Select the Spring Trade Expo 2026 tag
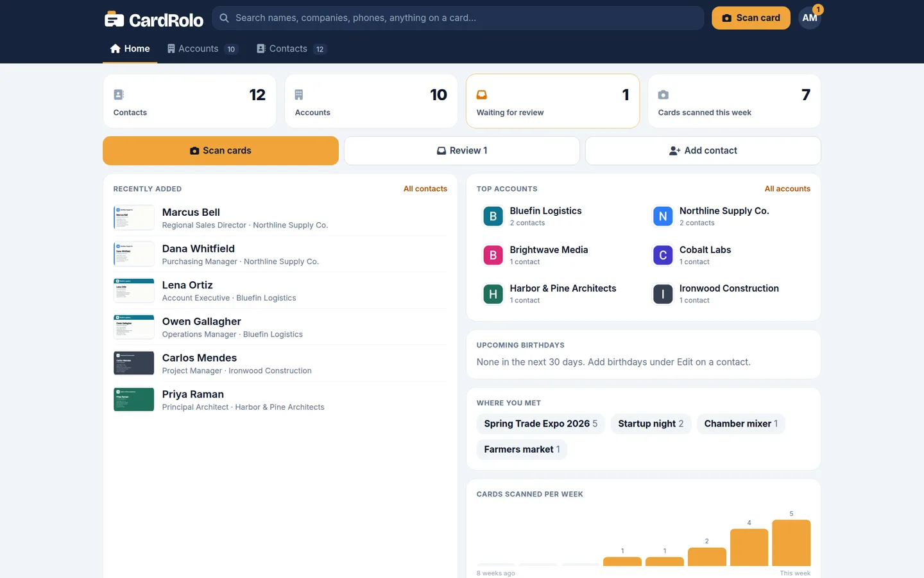The image size is (924, 578). 541,424
